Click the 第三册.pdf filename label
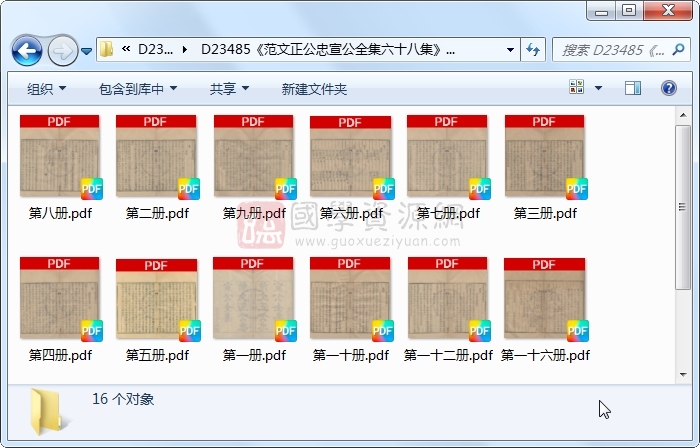 (x=545, y=213)
